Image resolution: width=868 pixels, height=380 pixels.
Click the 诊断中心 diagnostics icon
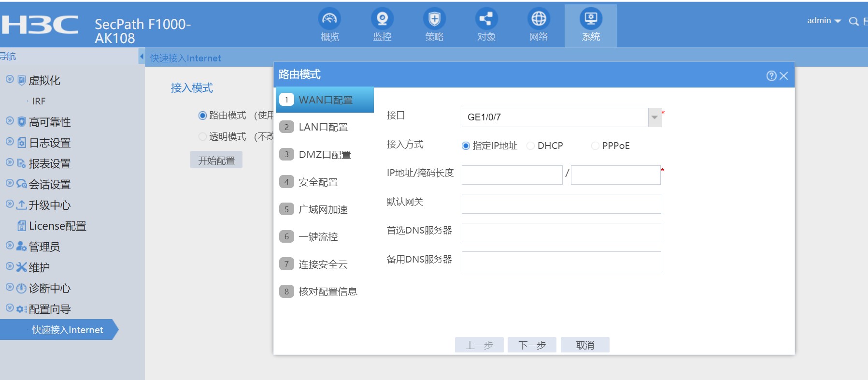coord(22,288)
